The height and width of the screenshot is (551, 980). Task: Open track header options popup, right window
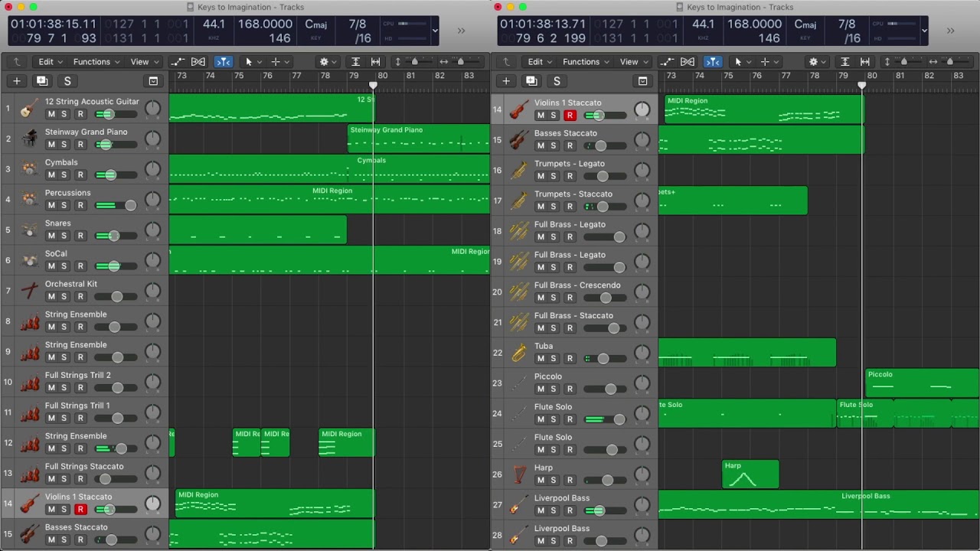pyautogui.click(x=643, y=81)
